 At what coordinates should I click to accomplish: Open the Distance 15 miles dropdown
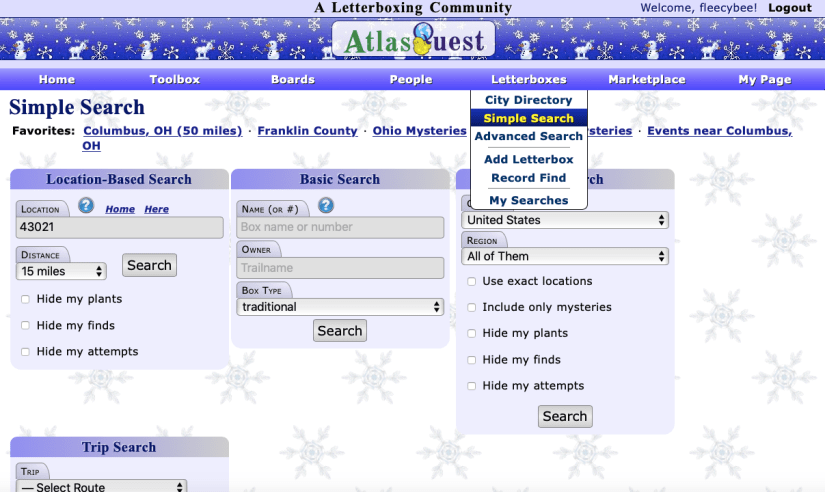tap(61, 272)
